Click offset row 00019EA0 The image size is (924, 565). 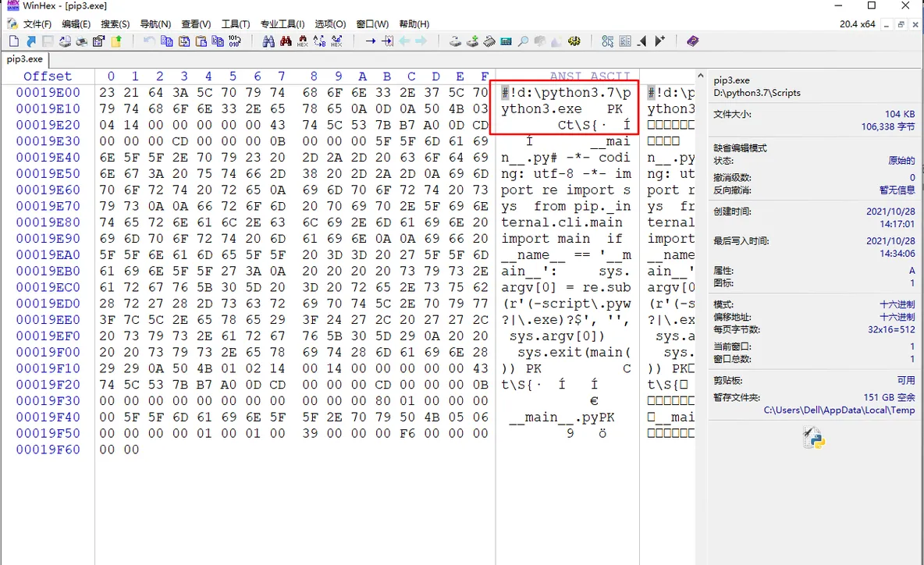pyautogui.click(x=48, y=255)
